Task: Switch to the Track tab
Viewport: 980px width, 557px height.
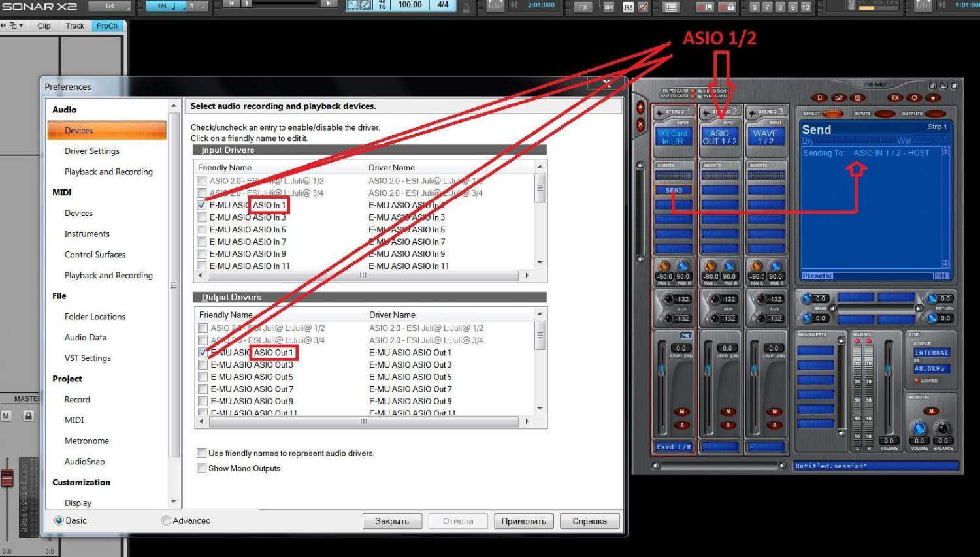Action: pos(74,26)
